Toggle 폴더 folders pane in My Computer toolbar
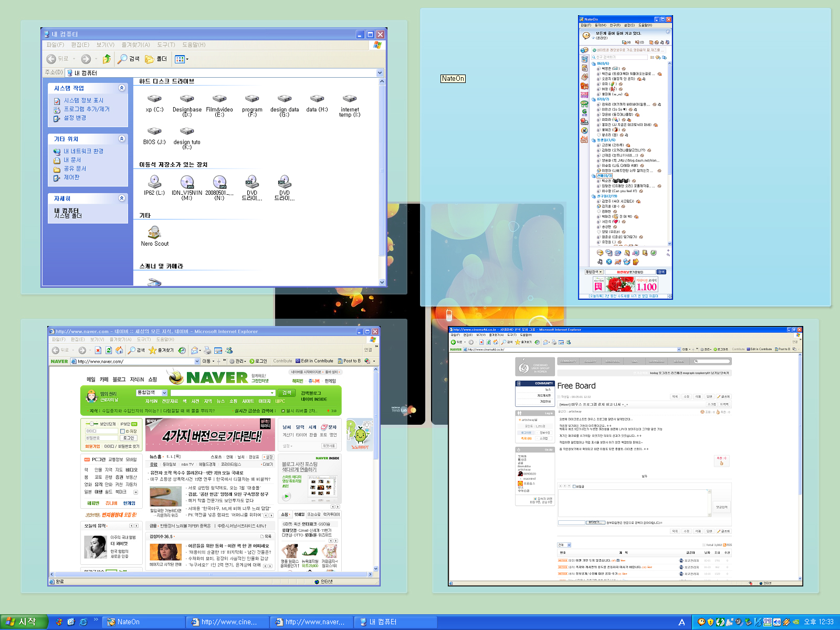The image size is (840, 630). pyautogui.click(x=156, y=59)
